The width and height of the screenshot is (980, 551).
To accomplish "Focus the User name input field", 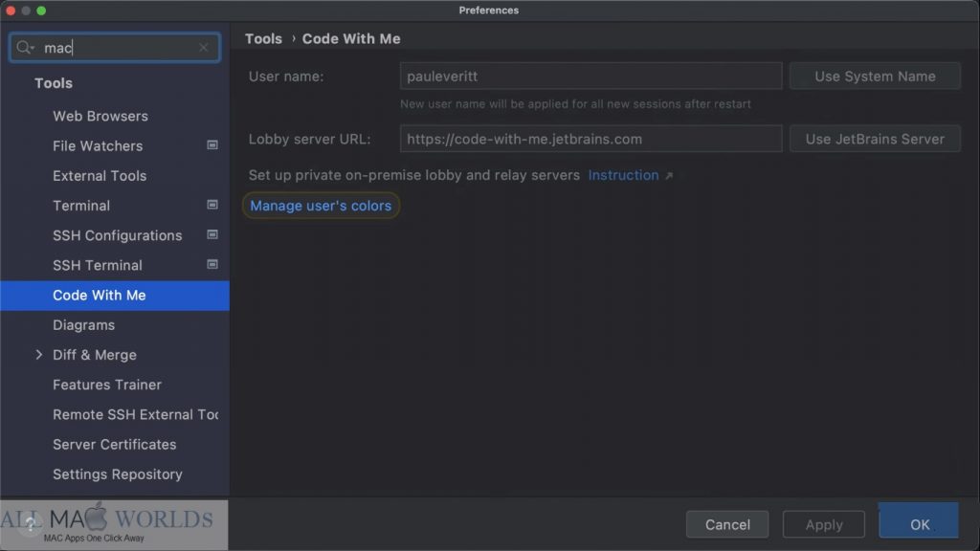I will [x=590, y=77].
